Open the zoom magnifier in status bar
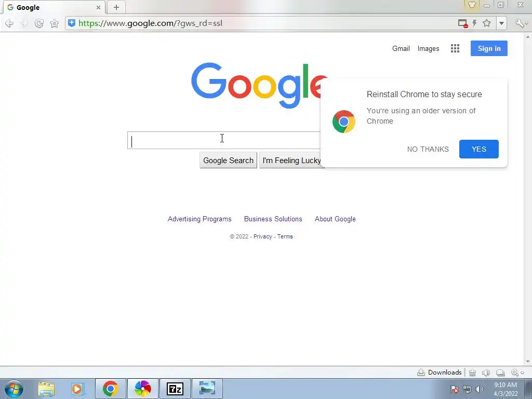532x399 pixels. (515, 373)
